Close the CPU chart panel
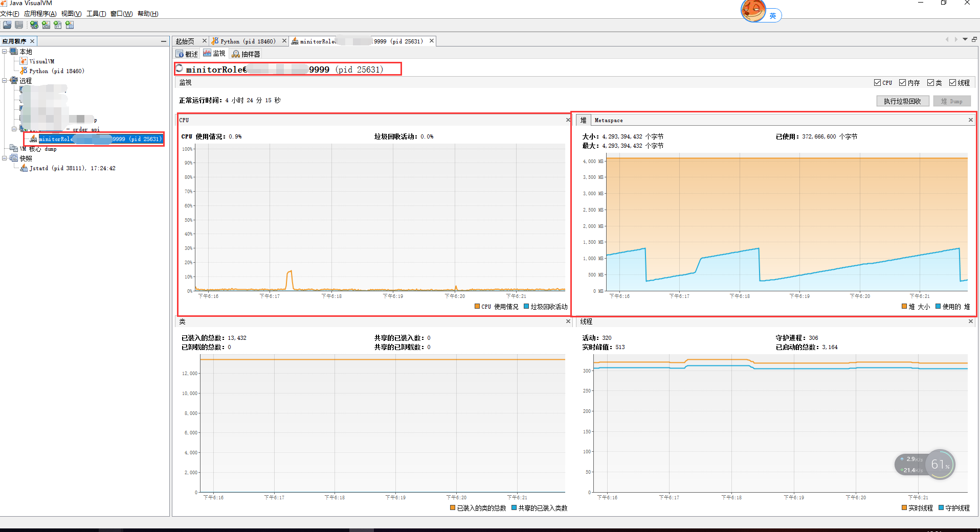Image resolution: width=980 pixels, height=532 pixels. click(x=568, y=120)
